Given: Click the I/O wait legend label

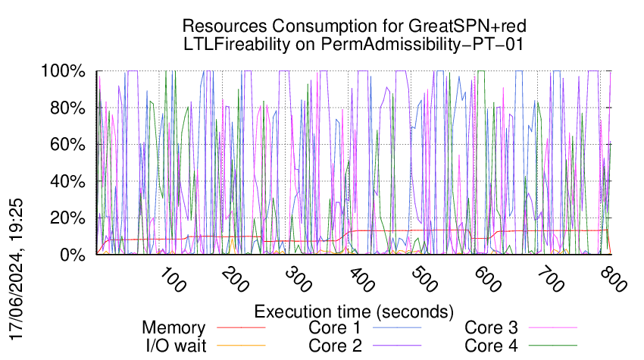Looking at the screenshot, I should coord(176,346).
